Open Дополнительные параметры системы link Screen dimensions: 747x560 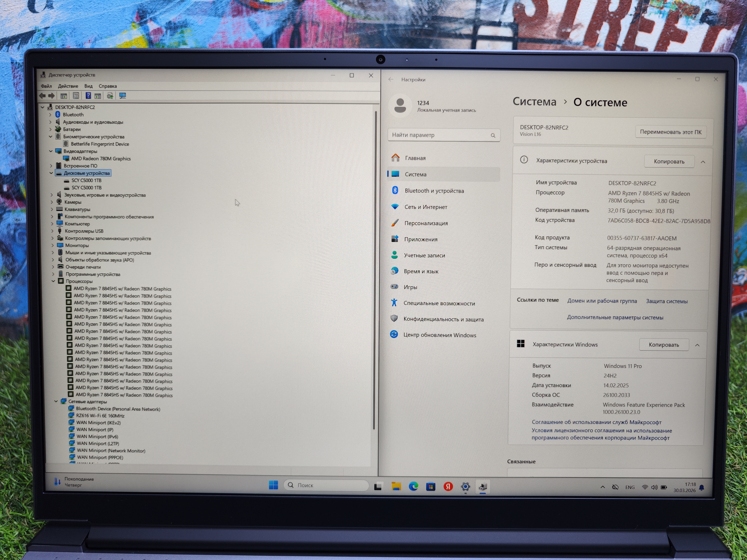pyautogui.click(x=615, y=317)
